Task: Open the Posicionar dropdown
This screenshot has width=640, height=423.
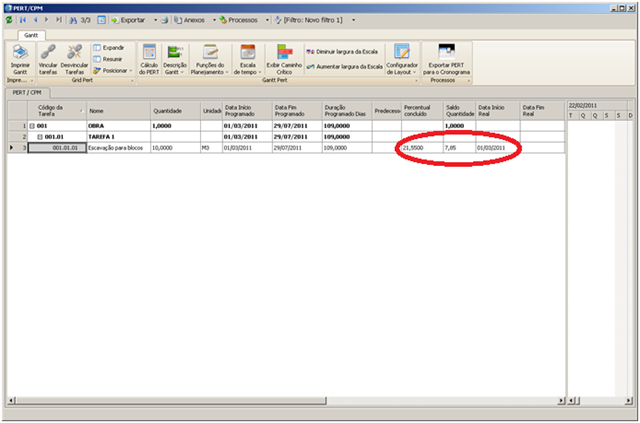Action: coord(113,71)
